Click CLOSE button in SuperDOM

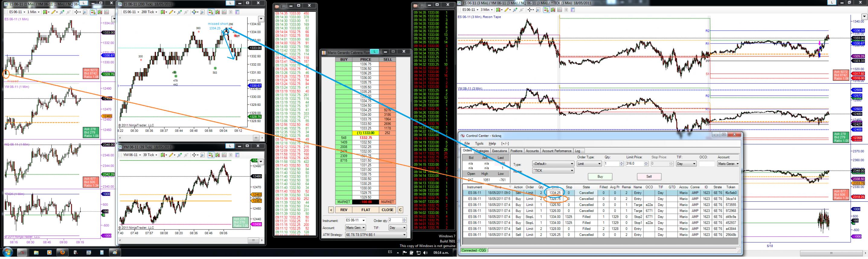387,210
